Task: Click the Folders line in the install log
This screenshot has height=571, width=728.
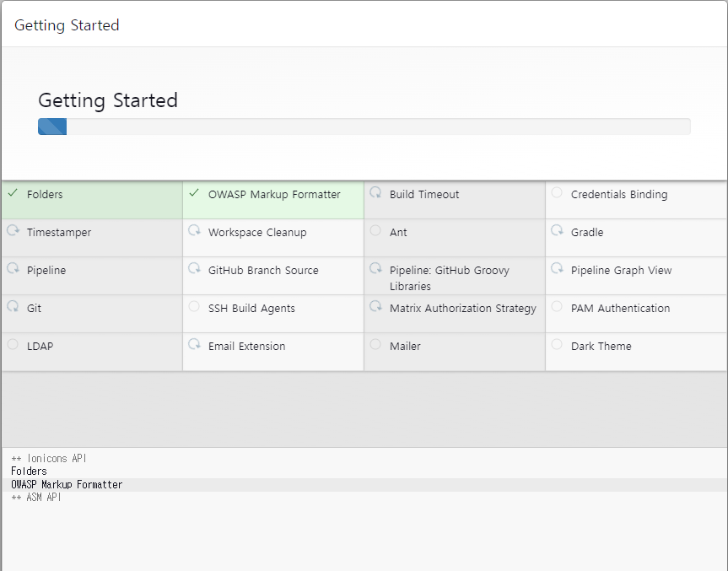Action: 29,471
